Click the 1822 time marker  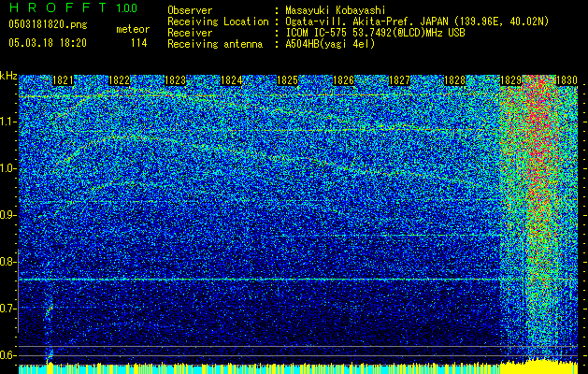(x=119, y=80)
